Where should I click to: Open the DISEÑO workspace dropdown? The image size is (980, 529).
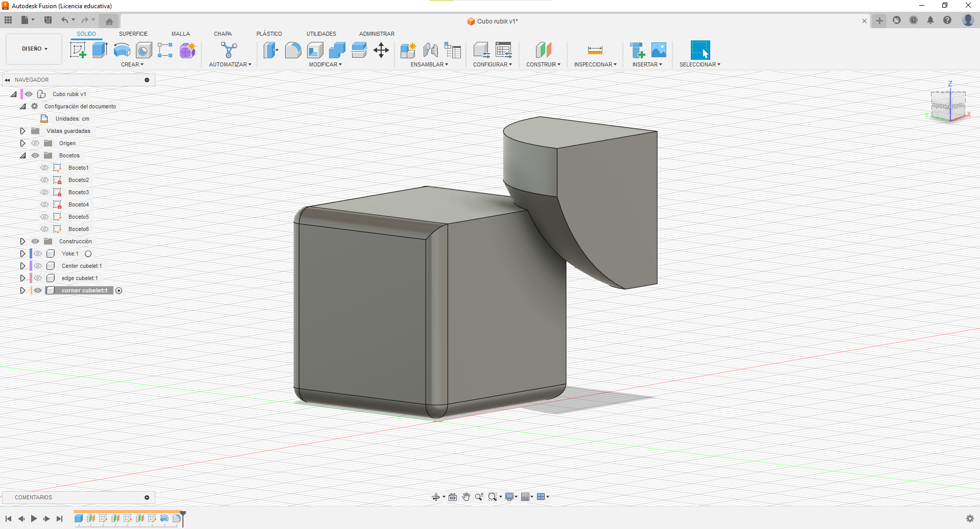(x=34, y=49)
